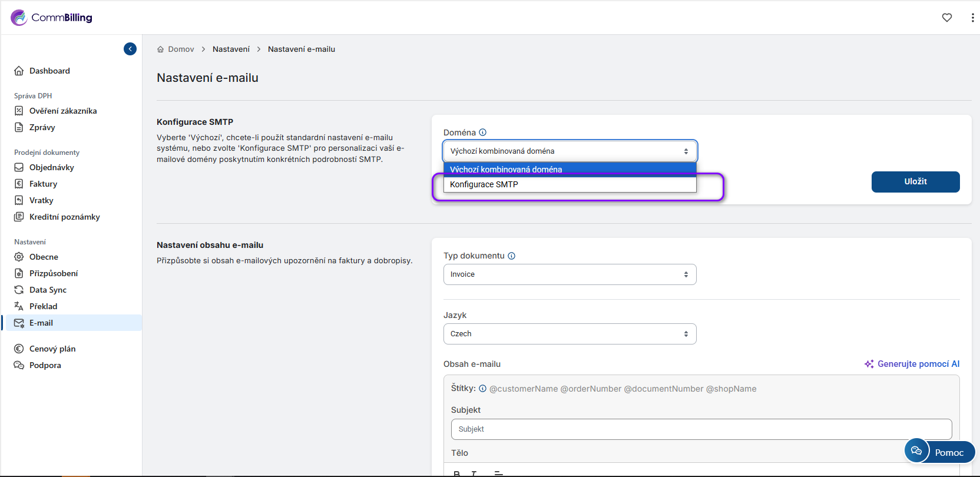Click the Subjekt input field
Screen dimensions: 980x477
pyautogui.click(x=701, y=429)
